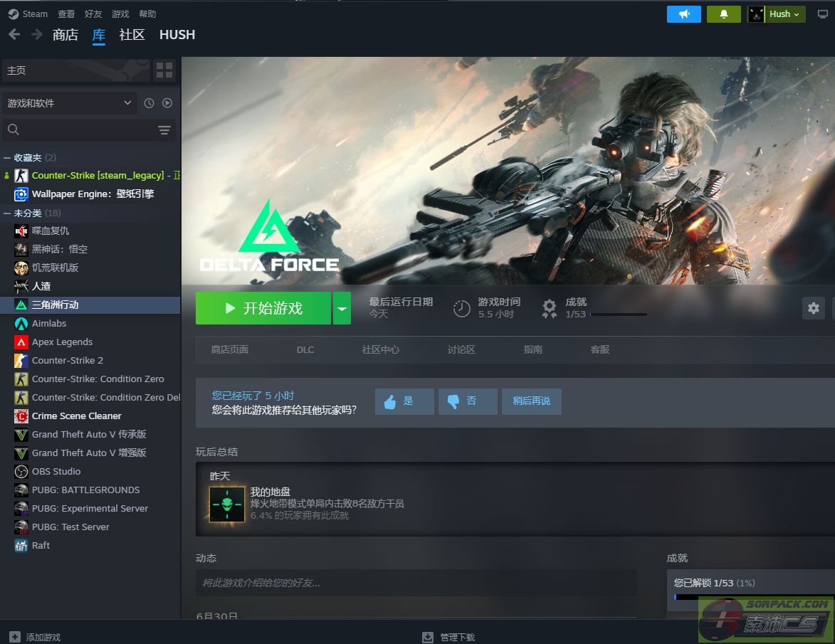Sort library by recent activity clock icon
The width and height of the screenshot is (835, 644).
pos(149,103)
